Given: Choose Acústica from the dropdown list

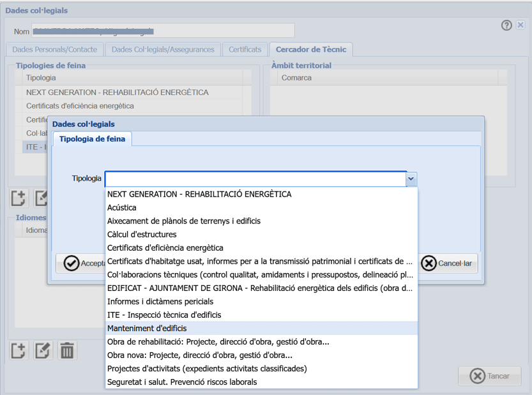Looking at the screenshot, I should pos(262,207).
